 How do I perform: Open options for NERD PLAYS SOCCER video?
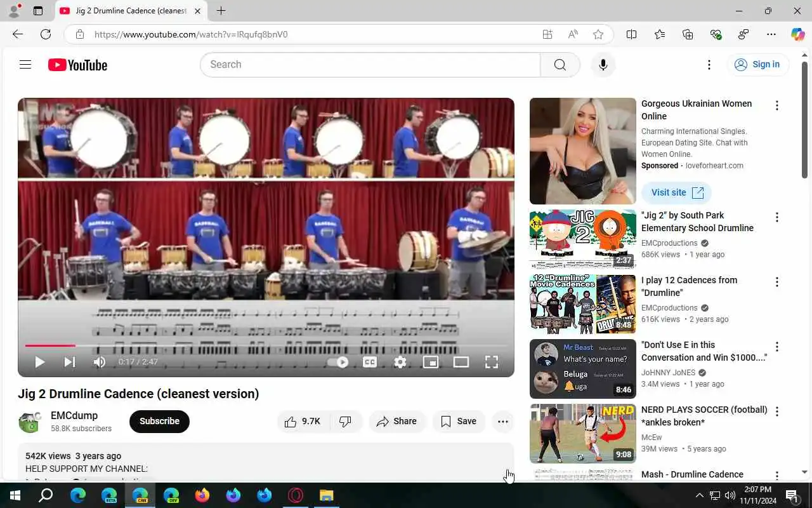[x=776, y=412]
